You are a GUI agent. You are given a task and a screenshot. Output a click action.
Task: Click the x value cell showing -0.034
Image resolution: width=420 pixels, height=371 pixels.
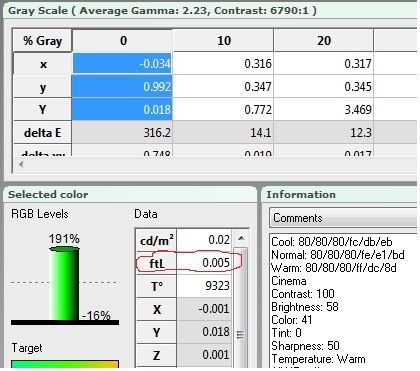click(122, 63)
